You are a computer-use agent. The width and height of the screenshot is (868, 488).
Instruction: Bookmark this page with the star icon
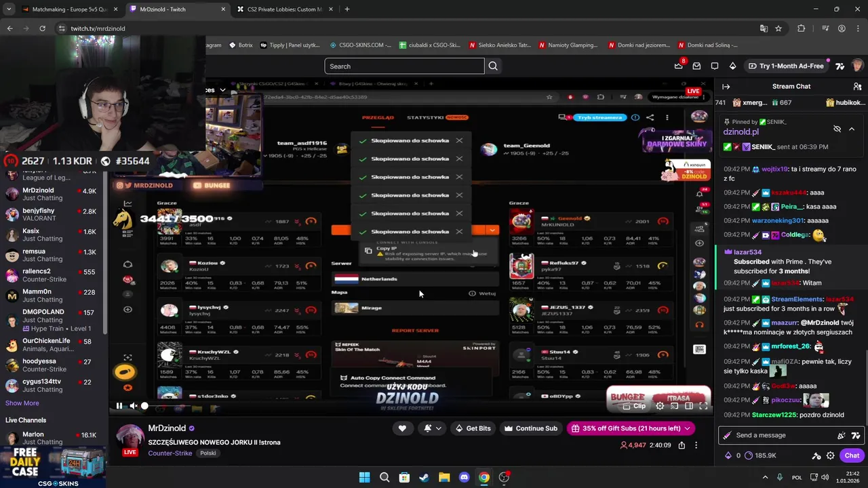(x=778, y=28)
